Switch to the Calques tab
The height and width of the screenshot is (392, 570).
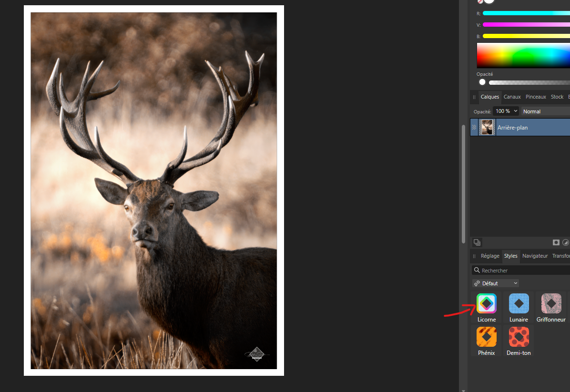(x=489, y=97)
